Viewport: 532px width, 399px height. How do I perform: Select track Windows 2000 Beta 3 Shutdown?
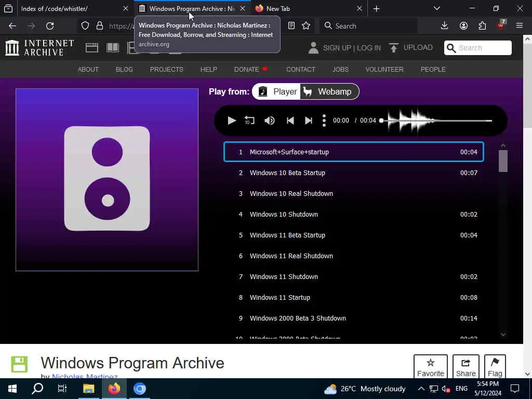pyautogui.click(x=353, y=318)
